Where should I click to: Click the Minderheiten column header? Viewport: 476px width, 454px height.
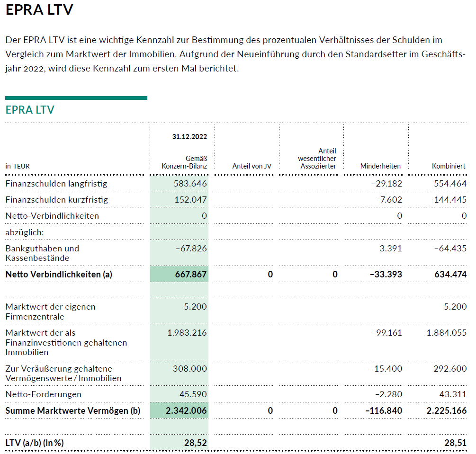tap(380, 166)
